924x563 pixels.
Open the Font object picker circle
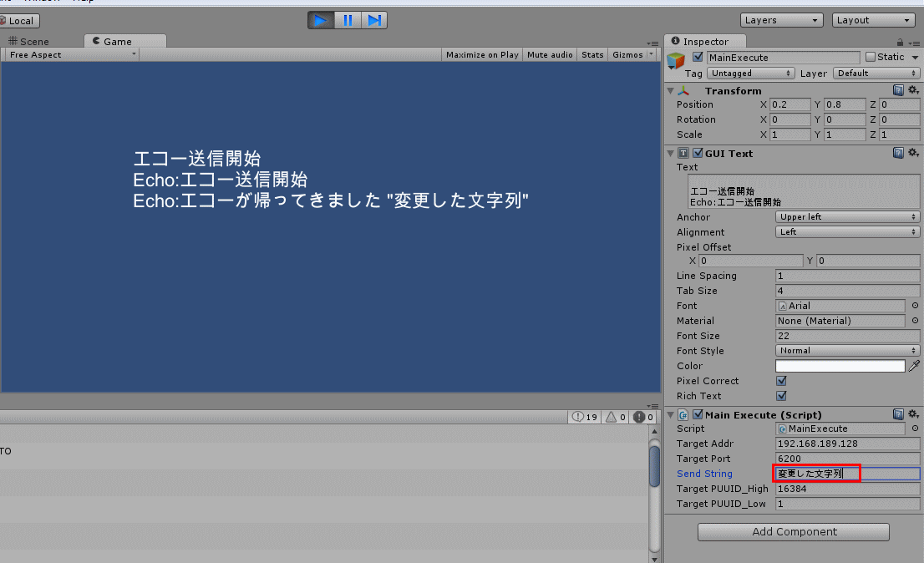coord(915,306)
